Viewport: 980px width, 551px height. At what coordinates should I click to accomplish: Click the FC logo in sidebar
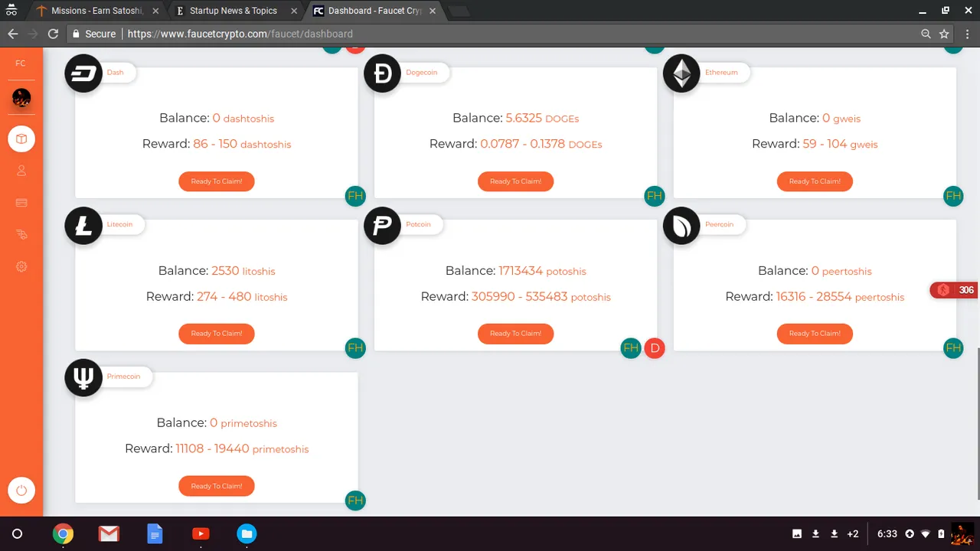tap(21, 64)
